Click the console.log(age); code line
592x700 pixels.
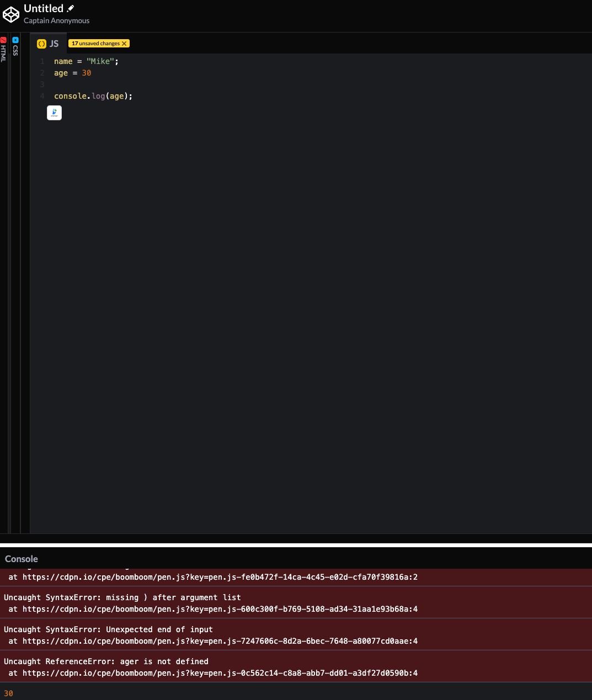point(93,96)
